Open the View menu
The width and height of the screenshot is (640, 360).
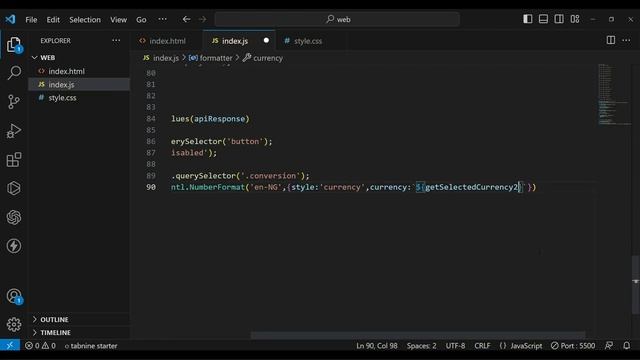click(118, 20)
